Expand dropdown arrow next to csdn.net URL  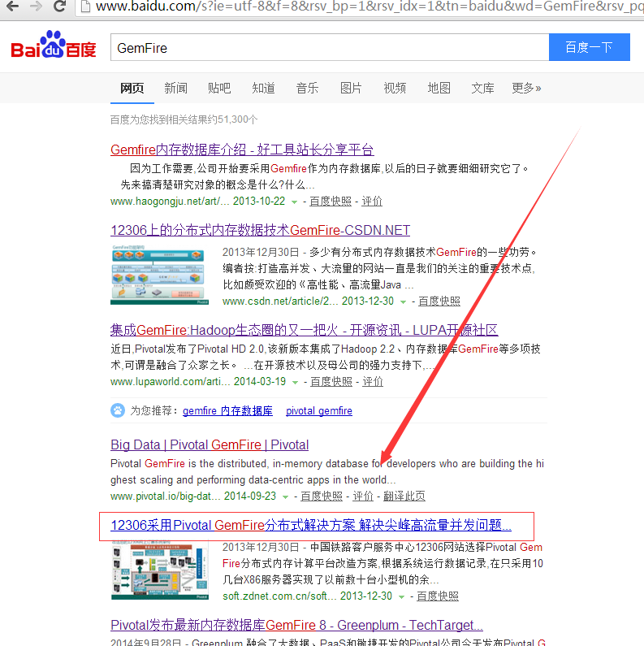(x=403, y=302)
